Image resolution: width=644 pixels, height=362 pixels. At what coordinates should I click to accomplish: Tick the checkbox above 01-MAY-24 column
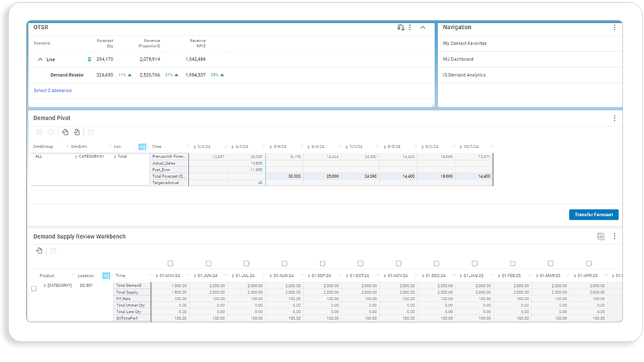(170, 263)
